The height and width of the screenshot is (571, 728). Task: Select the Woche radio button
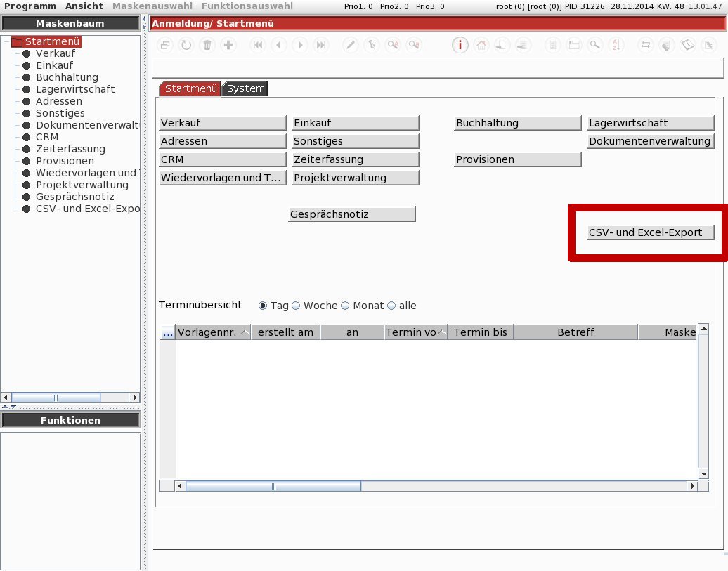[296, 306]
